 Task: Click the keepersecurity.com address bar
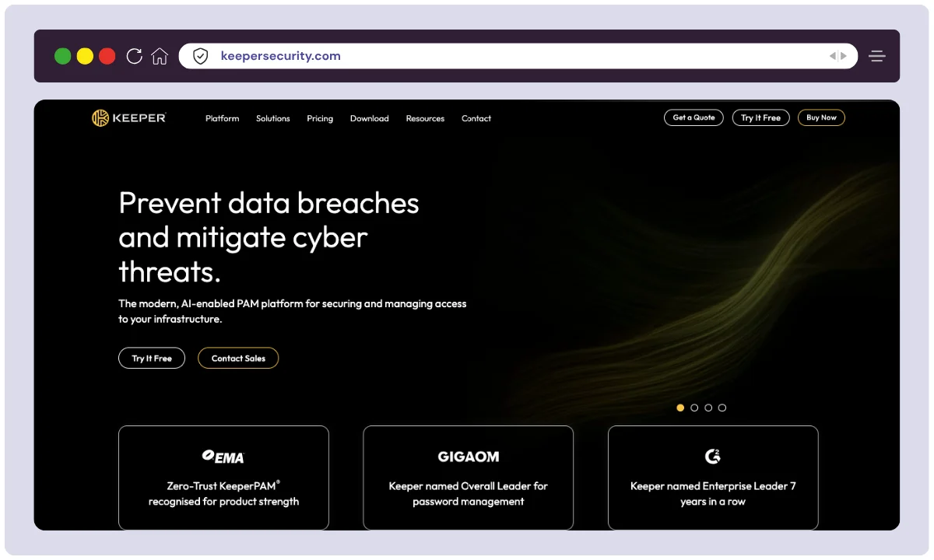coord(518,56)
